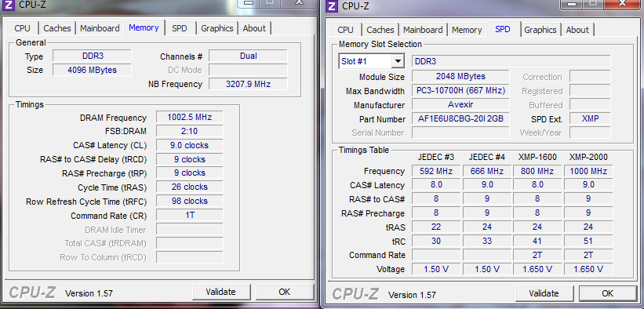
Task: Open the About tab in left window
Action: click(254, 28)
